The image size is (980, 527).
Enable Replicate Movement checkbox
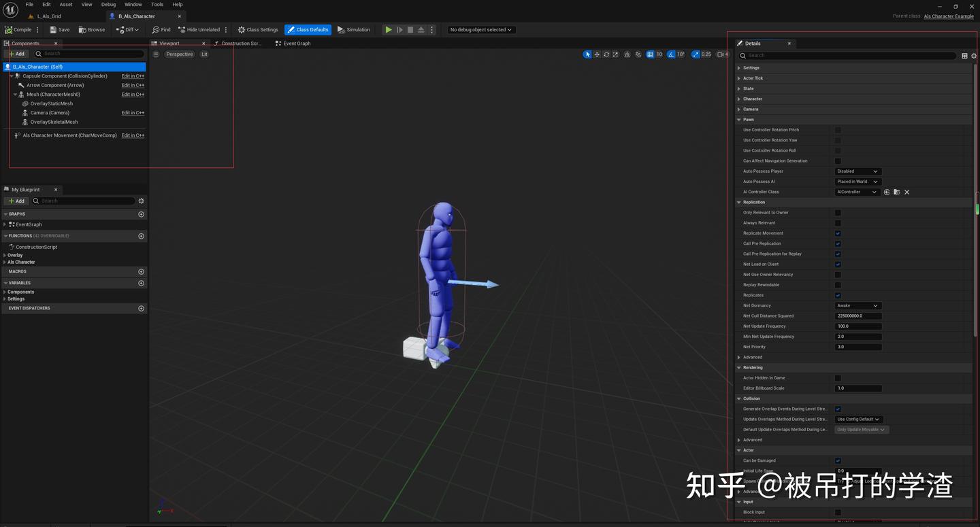(x=838, y=233)
